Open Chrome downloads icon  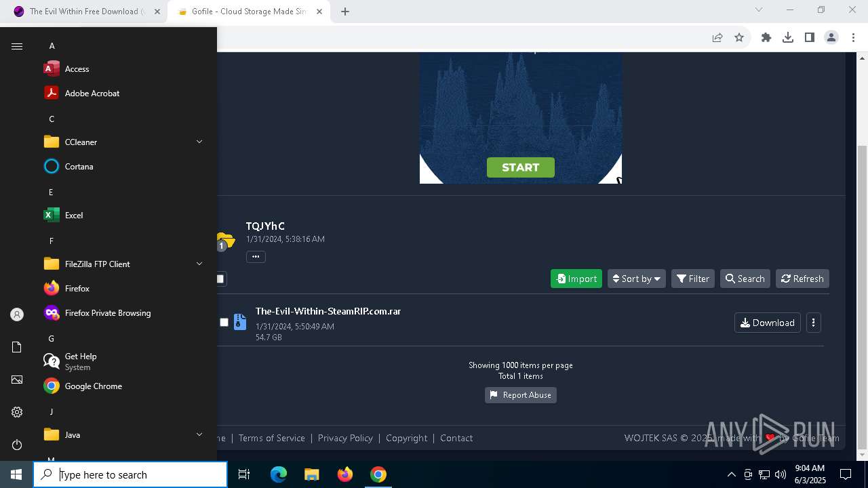click(x=788, y=38)
